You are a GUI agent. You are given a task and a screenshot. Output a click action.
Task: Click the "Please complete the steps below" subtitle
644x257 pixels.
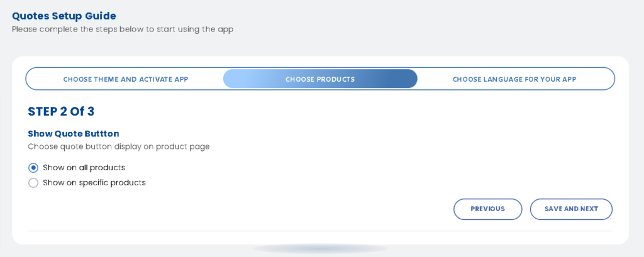(123, 30)
